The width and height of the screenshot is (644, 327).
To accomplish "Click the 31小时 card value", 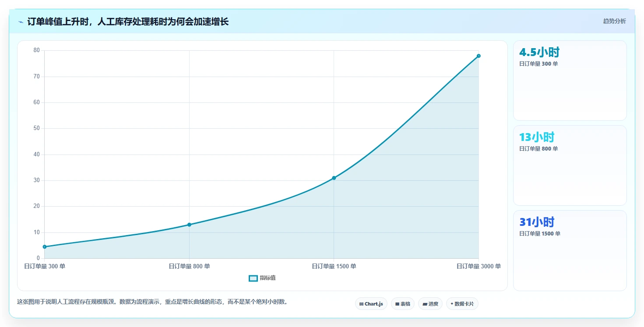I will tap(537, 222).
